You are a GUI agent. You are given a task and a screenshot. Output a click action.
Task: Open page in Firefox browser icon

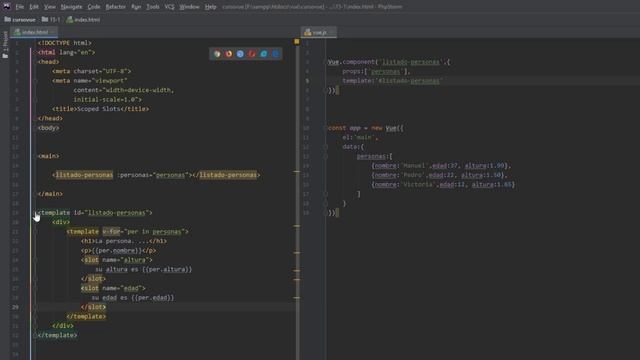[x=229, y=54]
